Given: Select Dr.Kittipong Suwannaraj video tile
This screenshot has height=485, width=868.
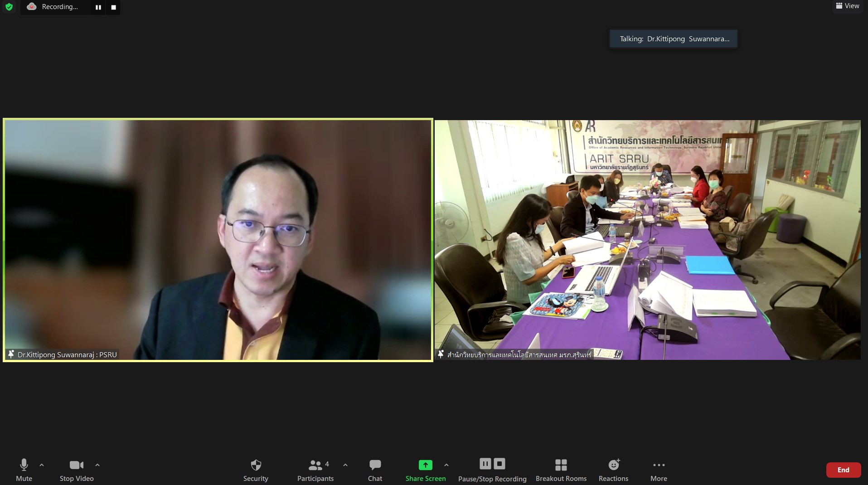Looking at the screenshot, I should click(x=218, y=240).
